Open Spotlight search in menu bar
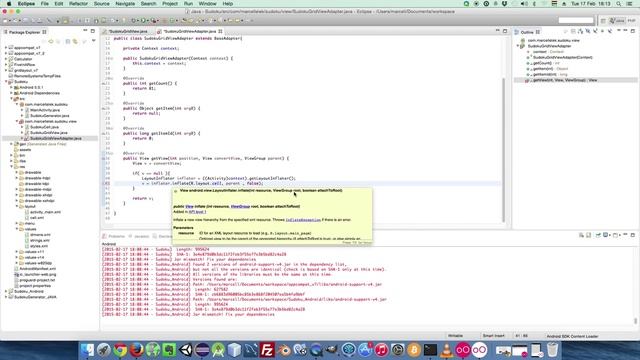Screen dimensions: 640x360 coord(619,4)
